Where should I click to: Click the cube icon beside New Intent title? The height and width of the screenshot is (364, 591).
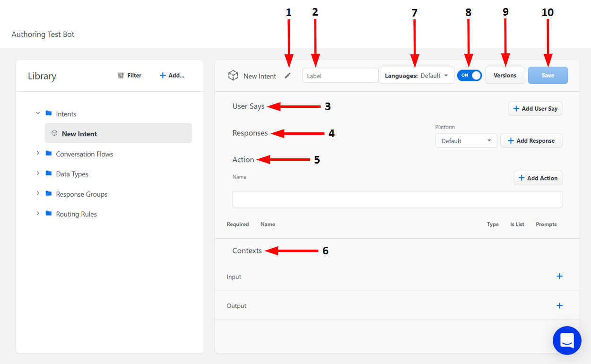pos(233,76)
